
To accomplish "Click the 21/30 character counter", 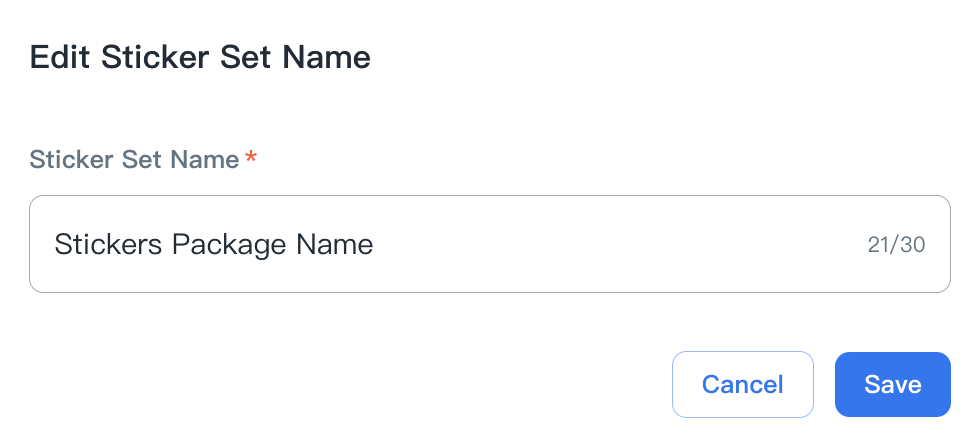I will (x=896, y=245).
